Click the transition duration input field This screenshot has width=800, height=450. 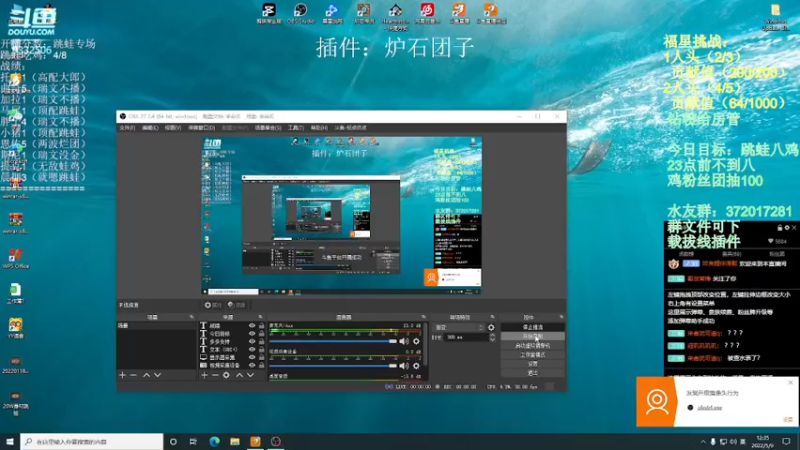466,337
